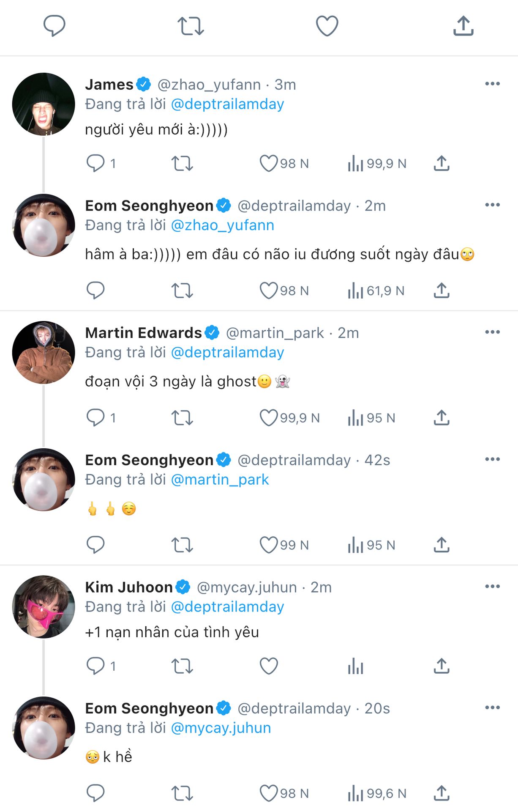The height and width of the screenshot is (812, 518).
Task: Open Kim Juhoon's profile picture
Action: click(x=44, y=606)
